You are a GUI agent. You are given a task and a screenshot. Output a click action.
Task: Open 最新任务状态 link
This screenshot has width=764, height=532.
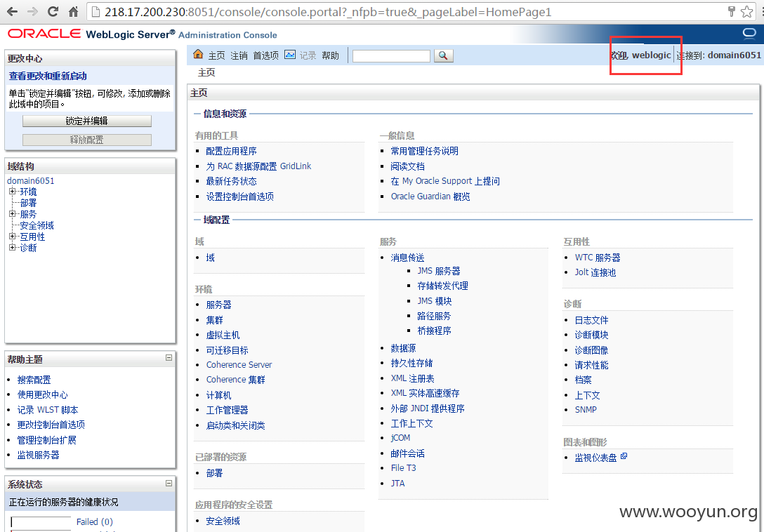[x=232, y=181]
